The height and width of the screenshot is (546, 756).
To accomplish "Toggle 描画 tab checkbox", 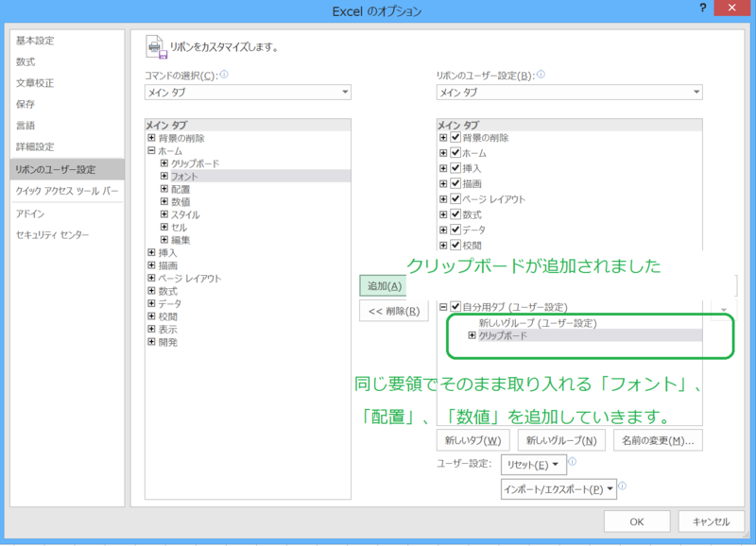I will (455, 183).
